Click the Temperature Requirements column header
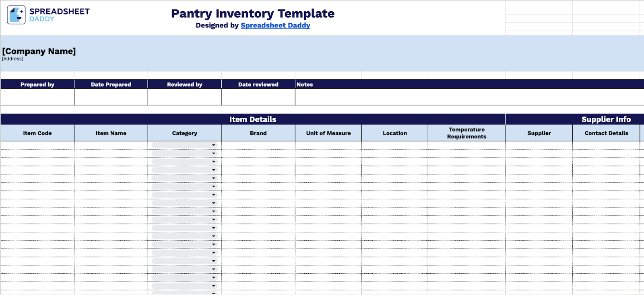This screenshot has width=644, height=295. pos(466,133)
